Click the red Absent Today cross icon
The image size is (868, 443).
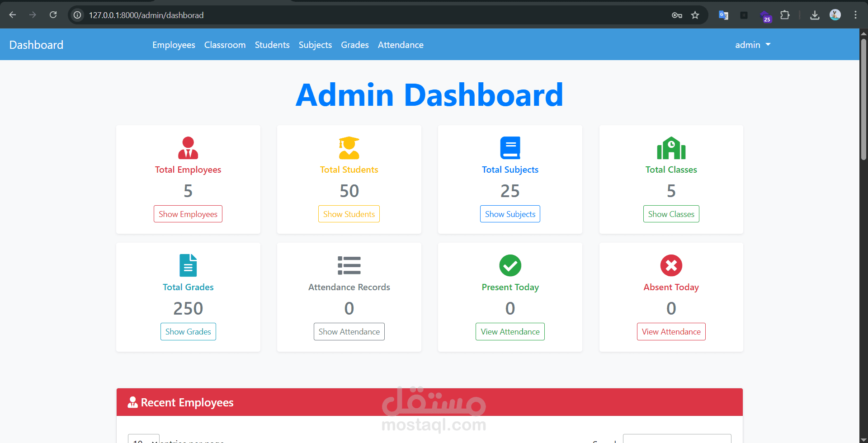671,265
